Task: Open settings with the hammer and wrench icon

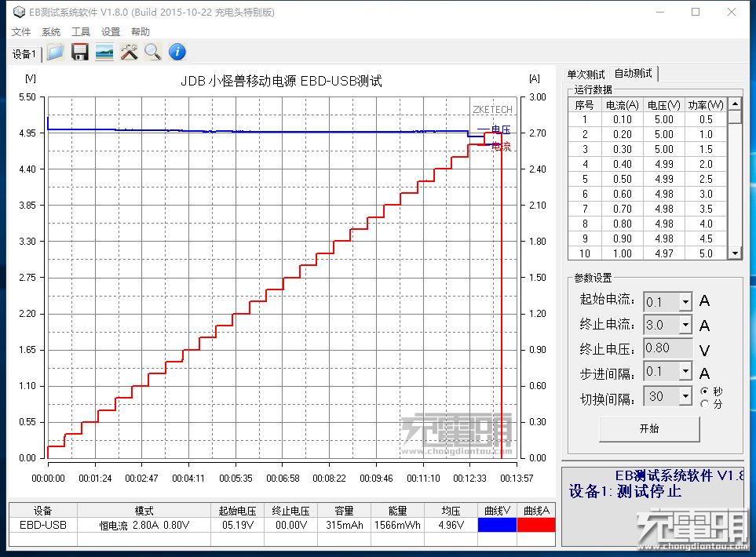Action: pos(129,52)
